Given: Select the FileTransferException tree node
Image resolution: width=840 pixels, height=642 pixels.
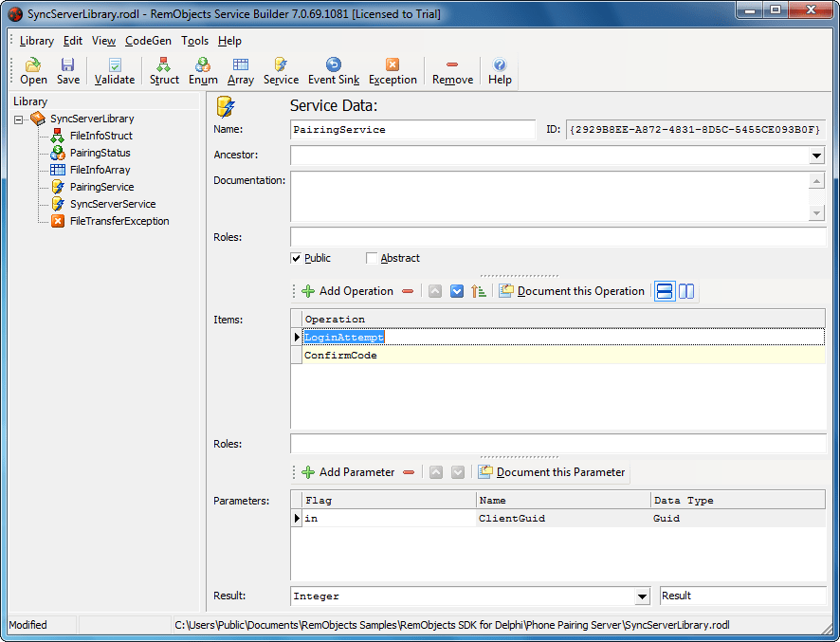Looking at the screenshot, I should (119, 221).
